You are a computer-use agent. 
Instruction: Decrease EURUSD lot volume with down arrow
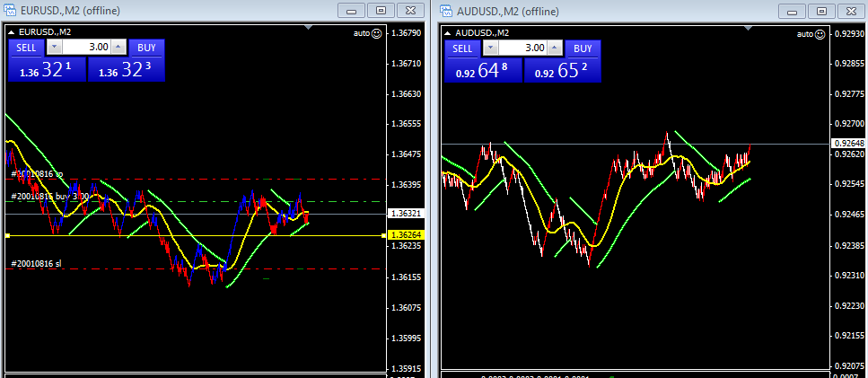[54, 47]
